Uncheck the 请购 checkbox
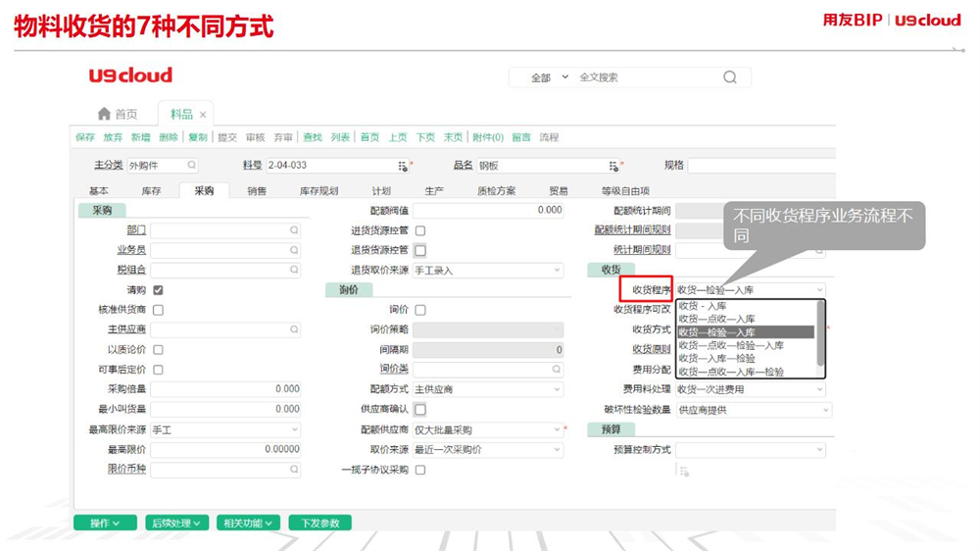This screenshot has height=551, width=980. pyautogui.click(x=158, y=290)
